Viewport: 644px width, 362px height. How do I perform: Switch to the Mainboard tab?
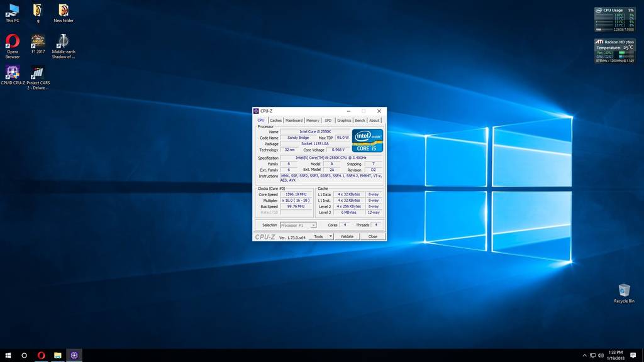(294, 120)
